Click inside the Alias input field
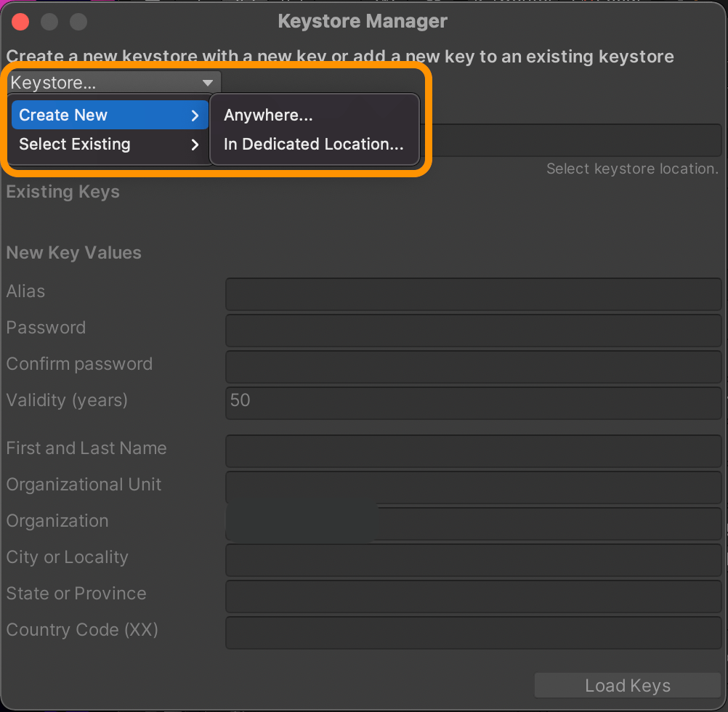 tap(472, 294)
